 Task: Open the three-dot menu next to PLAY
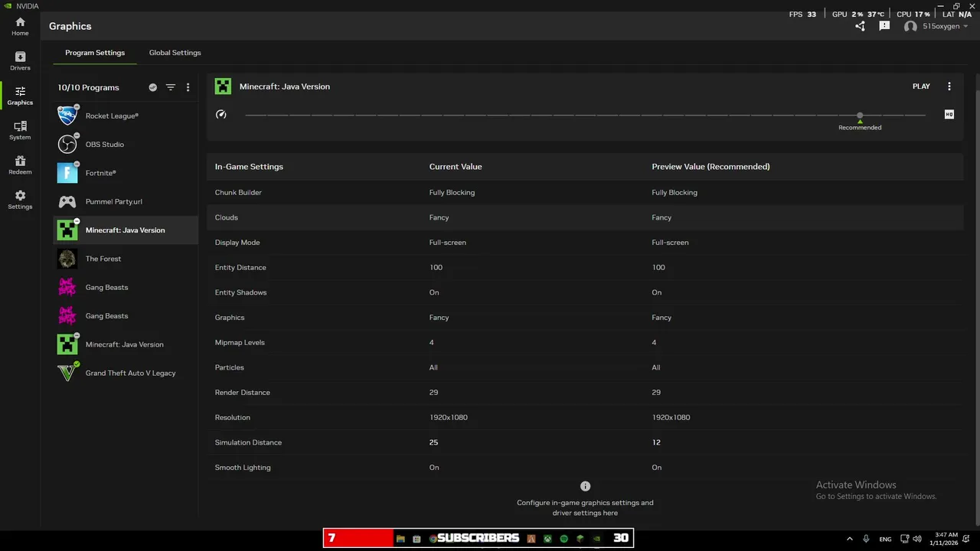[949, 86]
